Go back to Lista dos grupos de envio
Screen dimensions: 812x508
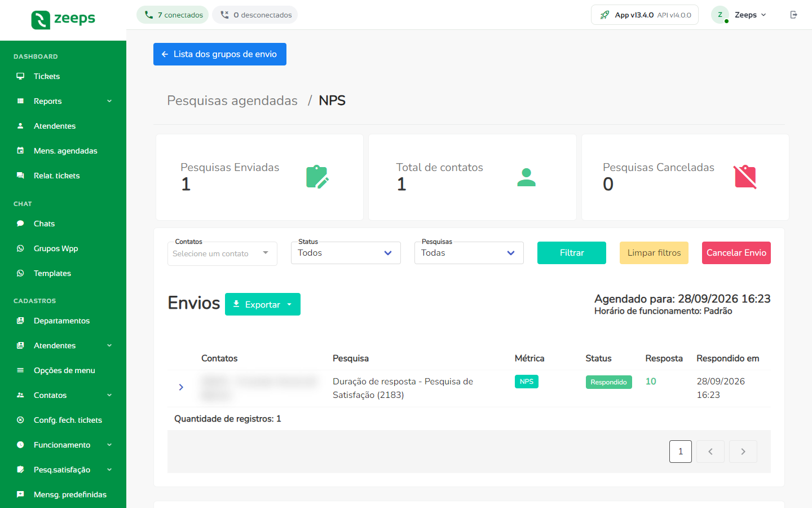(x=220, y=54)
